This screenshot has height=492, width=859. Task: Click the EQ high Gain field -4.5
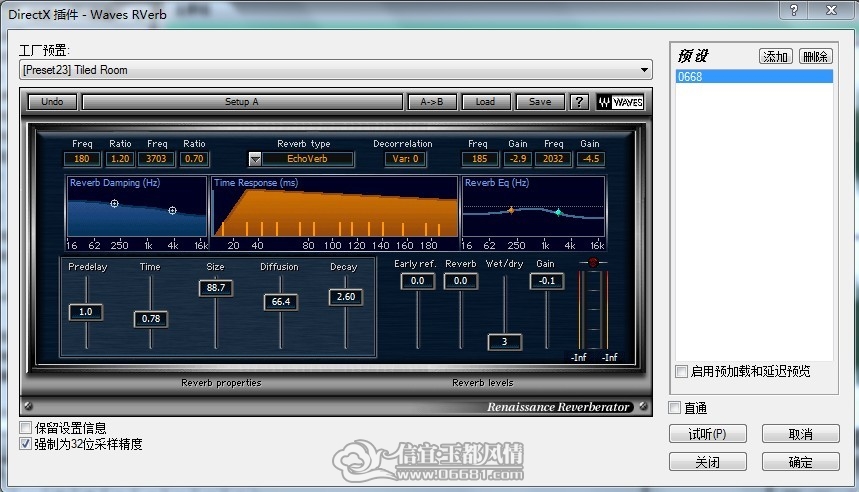(x=591, y=159)
